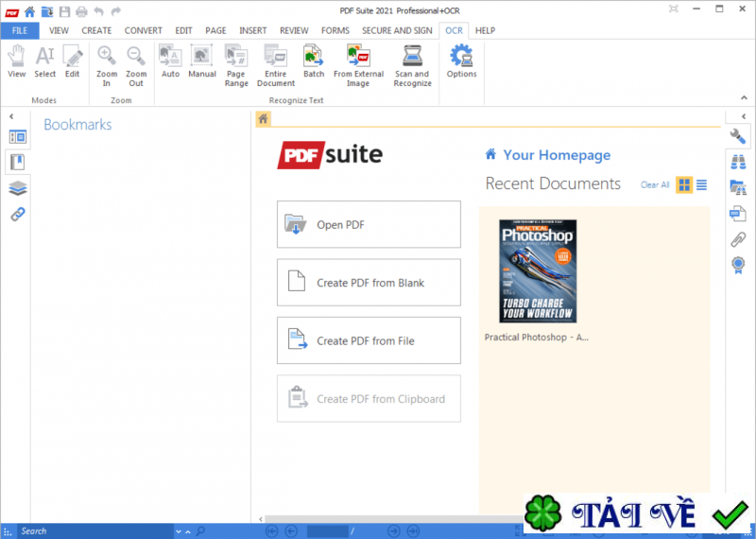Jump to next search result arrow

[179, 531]
